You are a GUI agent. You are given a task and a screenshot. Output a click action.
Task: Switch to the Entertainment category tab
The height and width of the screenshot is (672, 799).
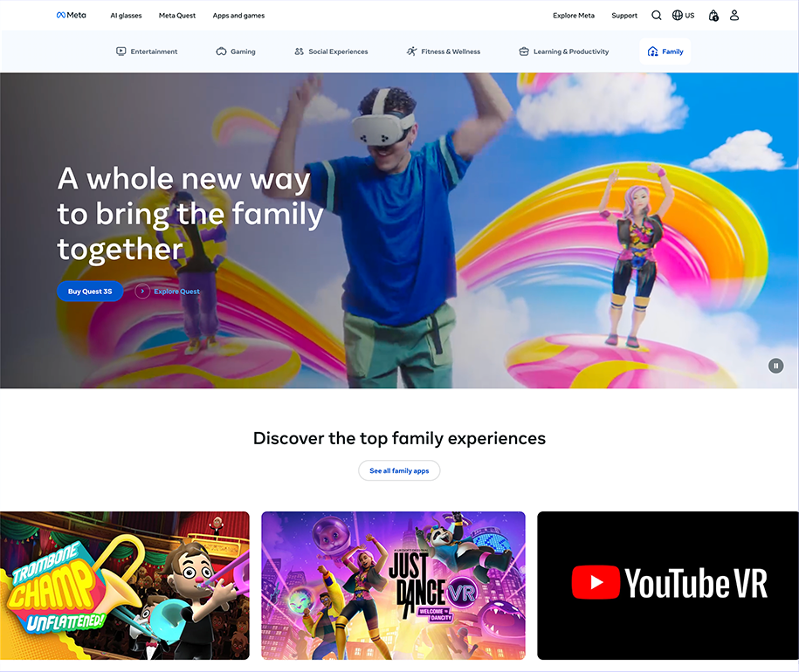tap(147, 51)
